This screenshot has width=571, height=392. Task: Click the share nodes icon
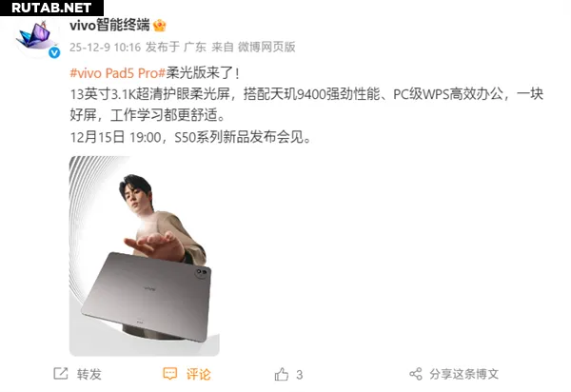(416, 374)
